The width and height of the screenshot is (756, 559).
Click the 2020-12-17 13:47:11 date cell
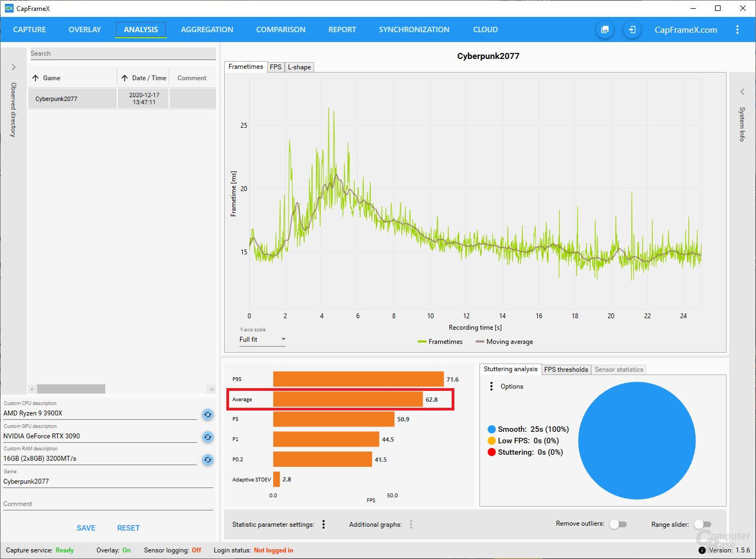[144, 99]
